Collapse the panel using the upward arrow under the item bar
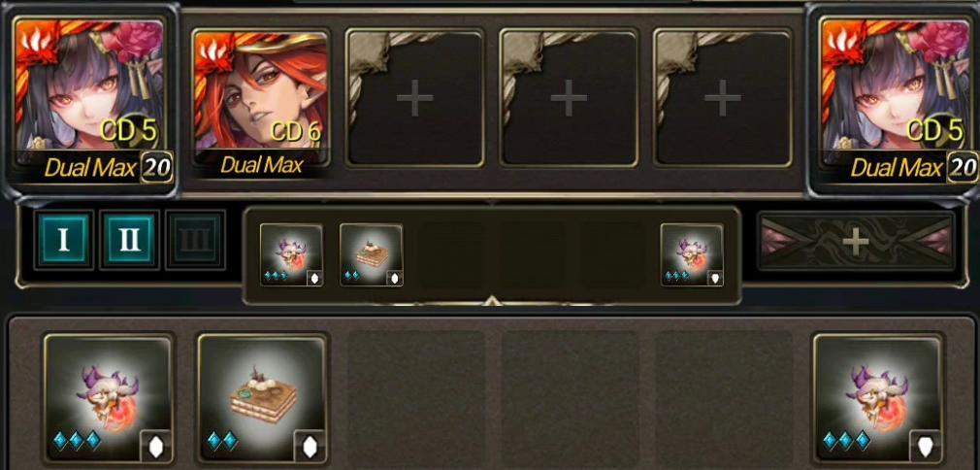980x470 pixels. point(492,301)
